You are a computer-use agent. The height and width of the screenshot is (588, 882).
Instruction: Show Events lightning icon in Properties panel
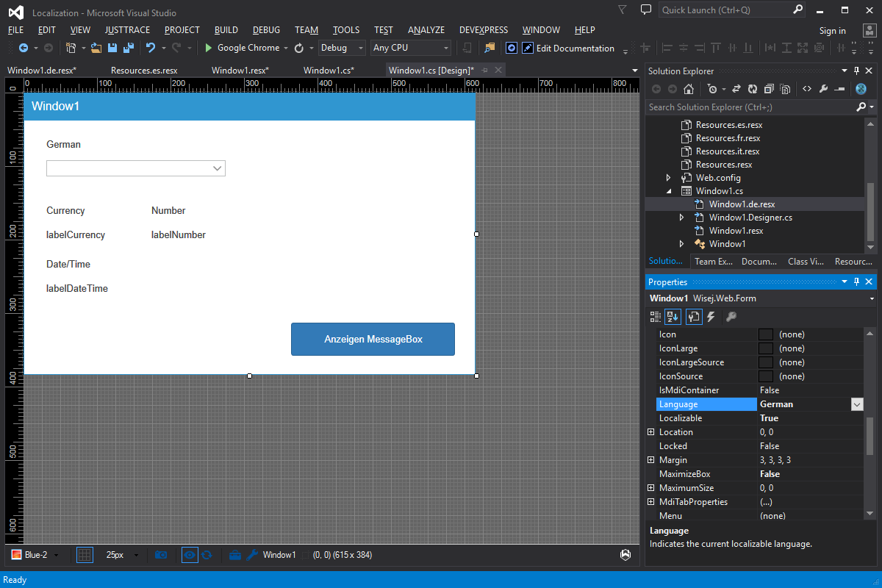(x=711, y=317)
